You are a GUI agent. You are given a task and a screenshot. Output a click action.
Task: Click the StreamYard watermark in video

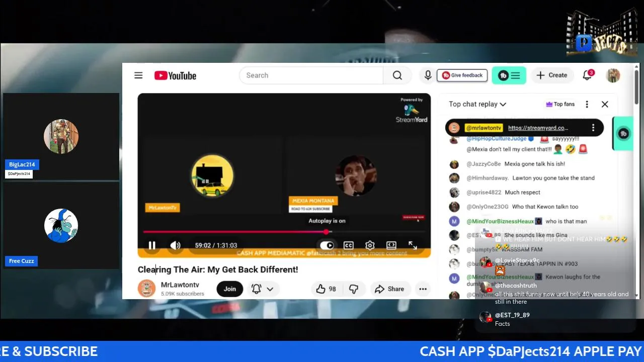click(x=412, y=111)
